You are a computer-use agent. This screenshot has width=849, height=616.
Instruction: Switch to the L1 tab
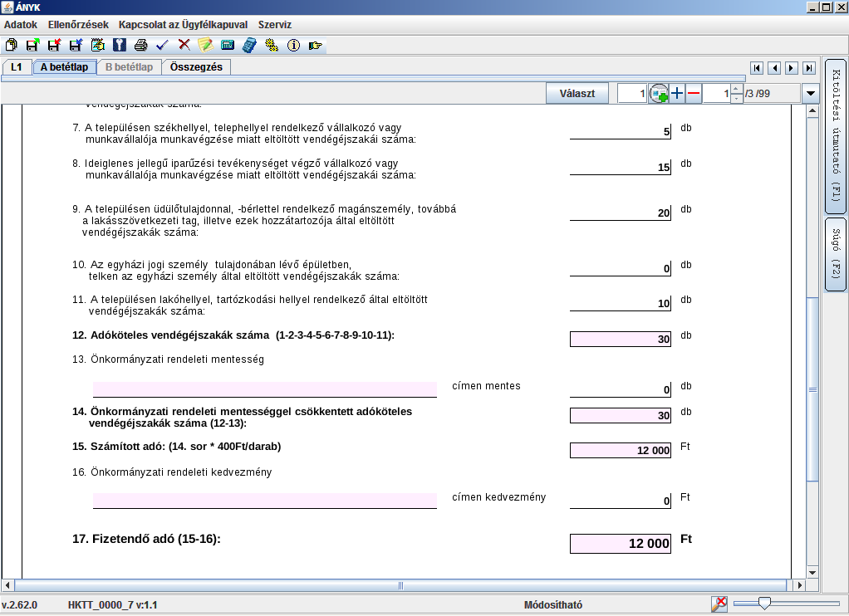click(17, 67)
